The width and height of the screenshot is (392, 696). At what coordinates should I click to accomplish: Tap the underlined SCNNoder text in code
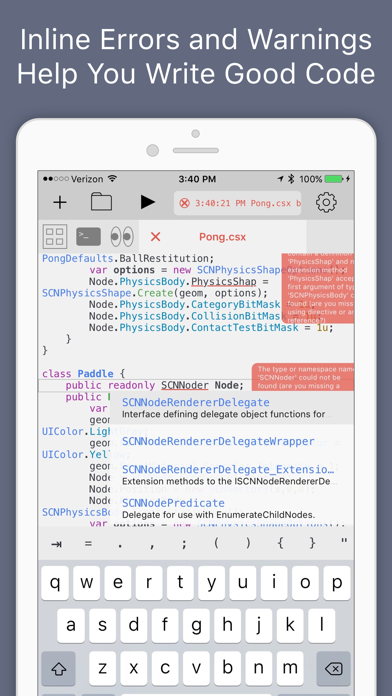(x=185, y=385)
